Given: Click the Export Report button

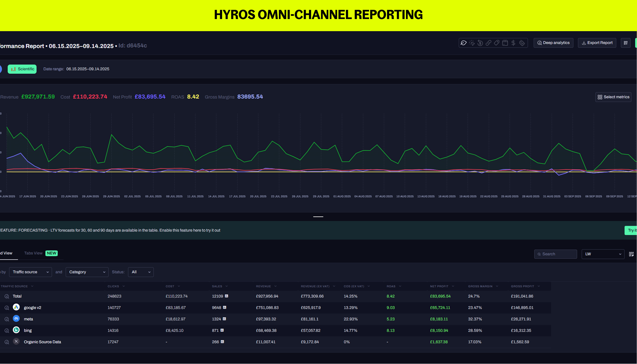Looking at the screenshot, I should pos(597,43).
